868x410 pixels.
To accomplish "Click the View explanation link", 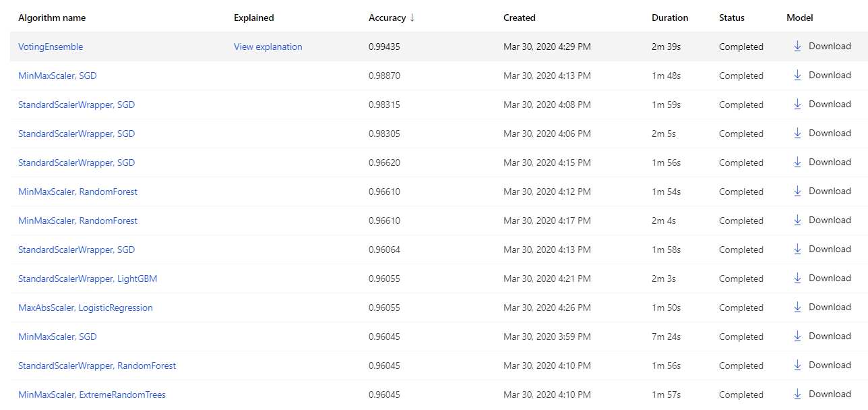I will [x=268, y=47].
